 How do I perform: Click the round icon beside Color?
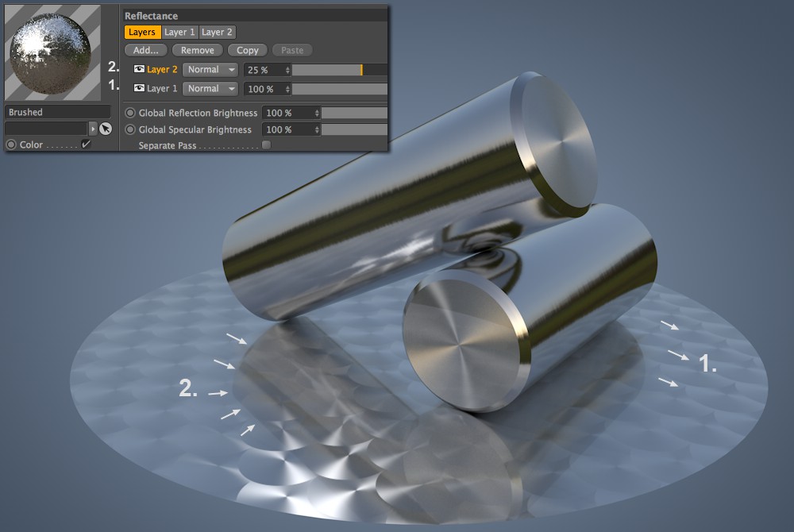coord(11,145)
